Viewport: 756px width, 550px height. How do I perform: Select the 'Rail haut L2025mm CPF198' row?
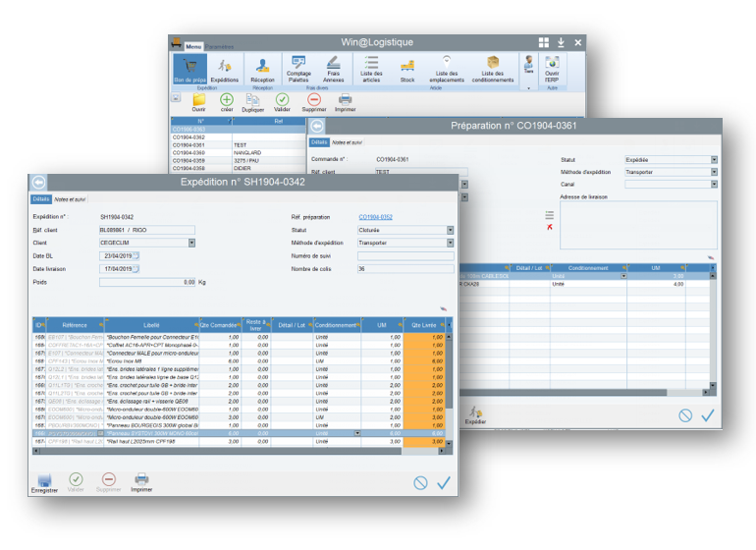(240, 441)
